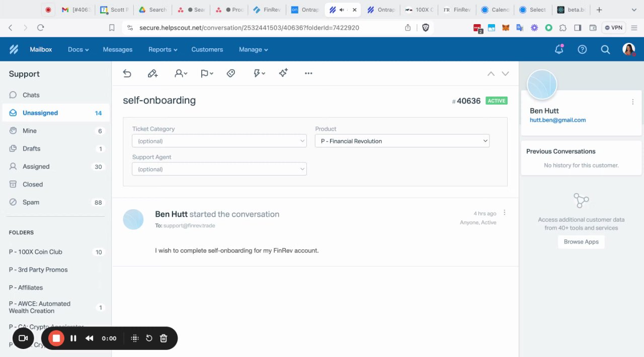Open the Drafts folder

point(55,149)
